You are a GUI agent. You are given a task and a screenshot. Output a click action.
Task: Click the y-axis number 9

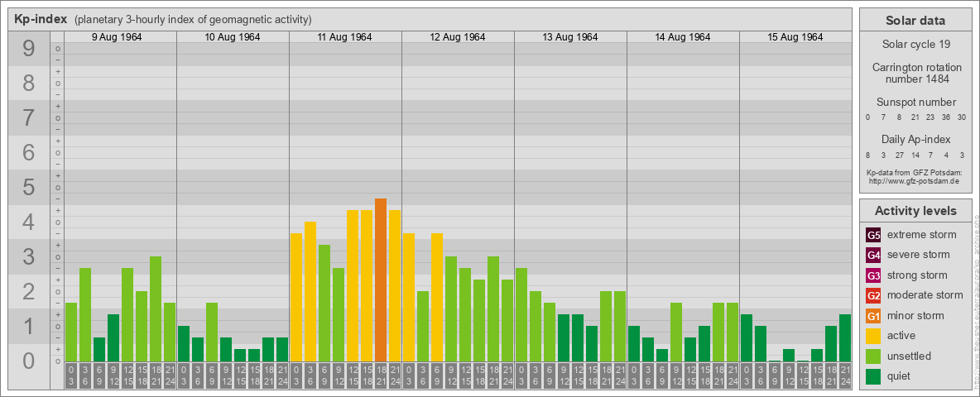[29, 49]
